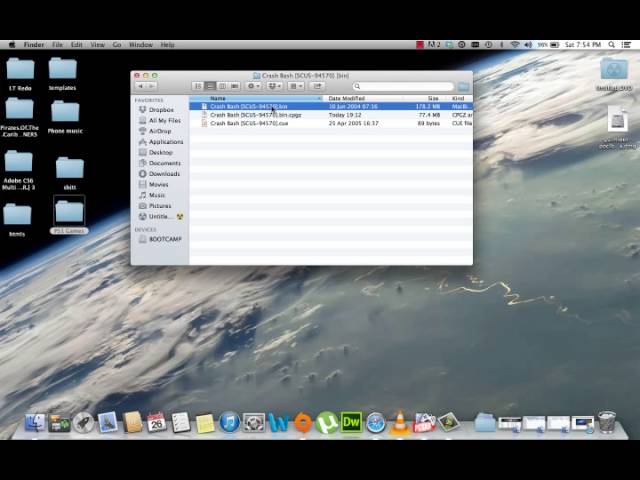The image size is (640, 480).
Task: Select the L7 Redo desktop folder
Action: click(x=20, y=73)
